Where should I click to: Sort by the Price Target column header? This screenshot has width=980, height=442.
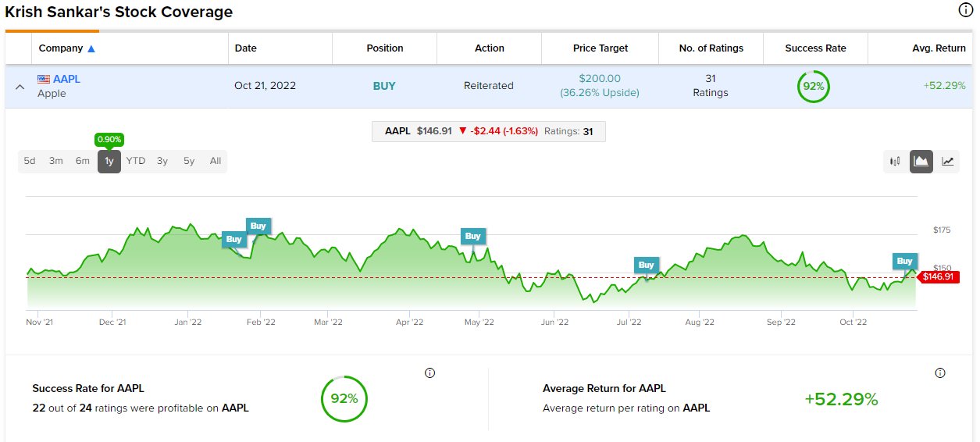click(600, 48)
